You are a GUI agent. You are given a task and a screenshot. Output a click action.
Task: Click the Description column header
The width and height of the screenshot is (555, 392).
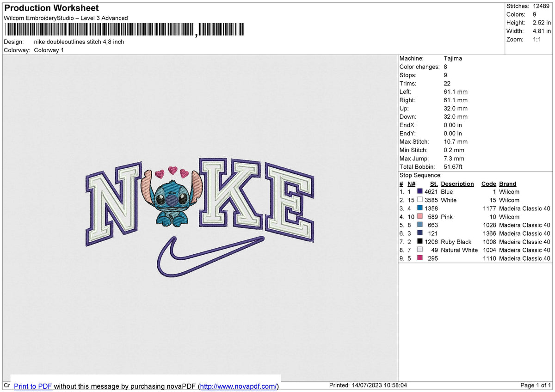457,184
